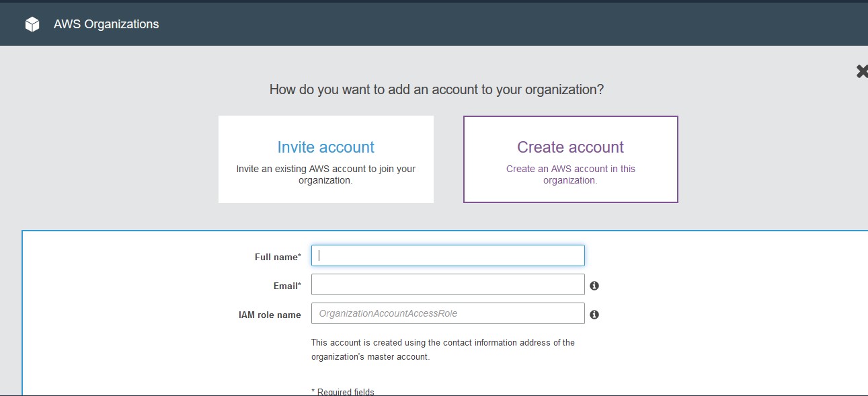Click 'Create an AWS account in this organization' description
The width and height of the screenshot is (868, 396).
[571, 175]
